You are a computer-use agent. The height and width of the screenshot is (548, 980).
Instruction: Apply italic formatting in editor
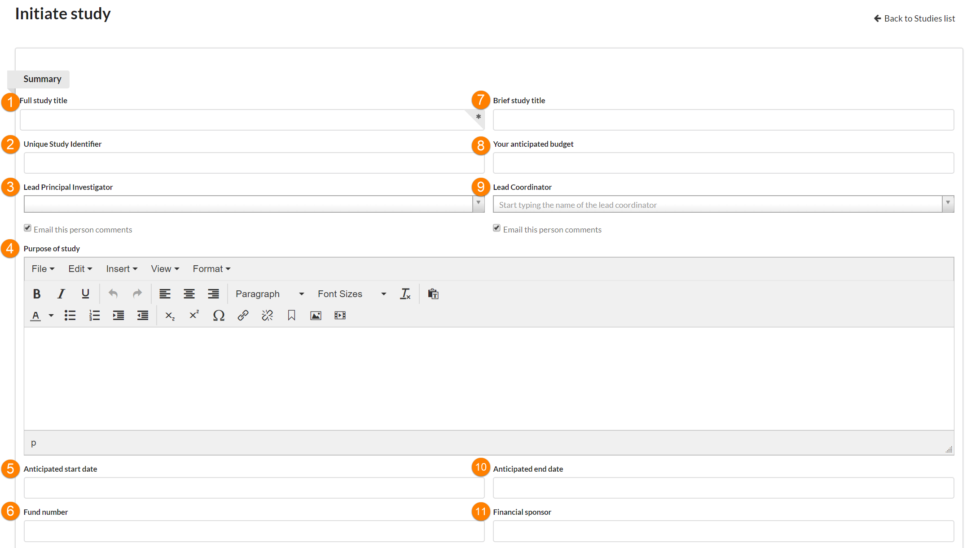pyautogui.click(x=61, y=294)
